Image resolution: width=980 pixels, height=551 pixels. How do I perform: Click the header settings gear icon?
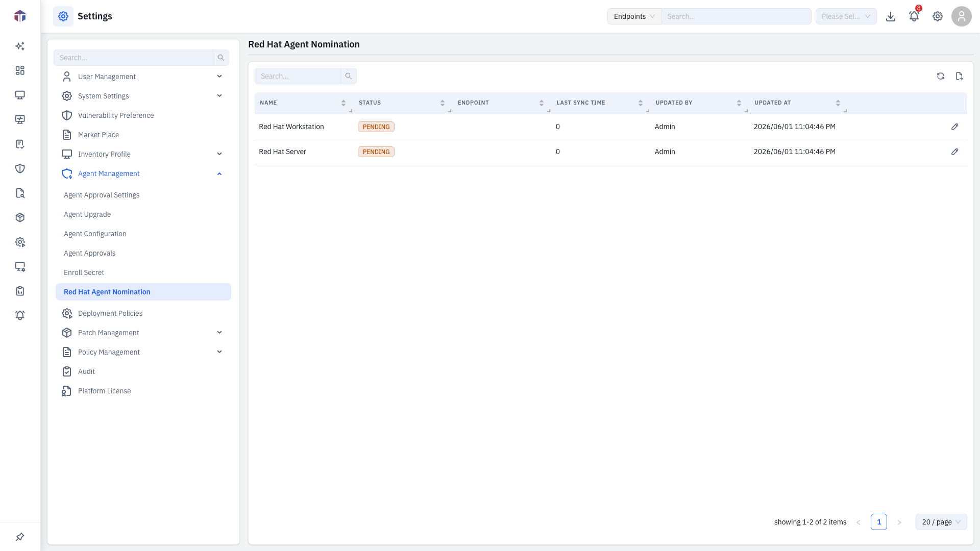[x=938, y=16]
